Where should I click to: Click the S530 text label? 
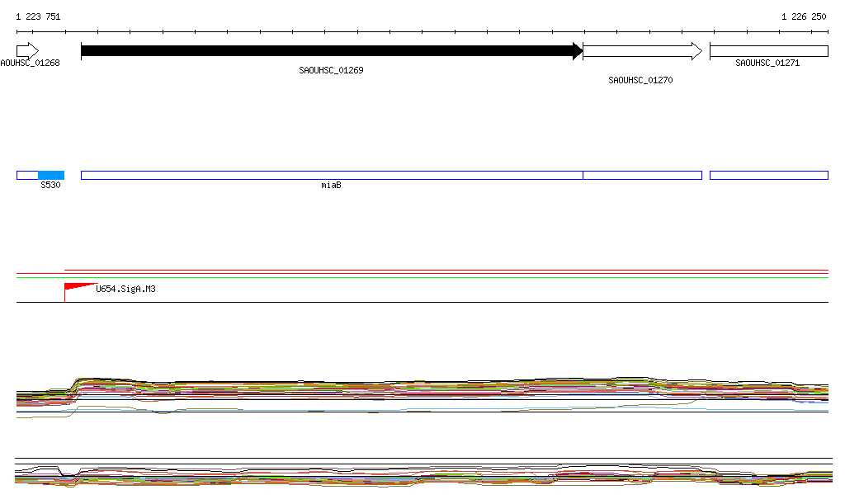[x=51, y=186]
